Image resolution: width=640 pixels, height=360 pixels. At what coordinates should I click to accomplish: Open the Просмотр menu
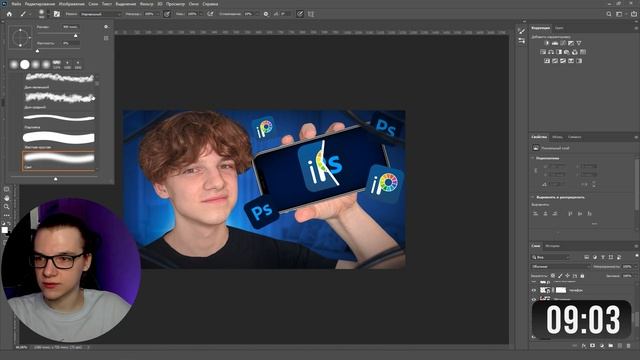(x=175, y=4)
